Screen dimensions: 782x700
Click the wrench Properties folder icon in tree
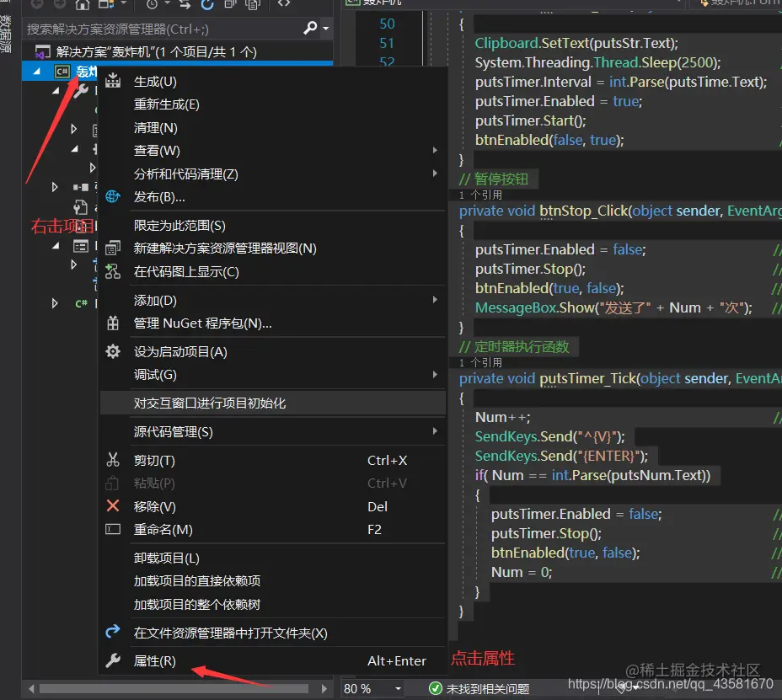pyautogui.click(x=81, y=91)
